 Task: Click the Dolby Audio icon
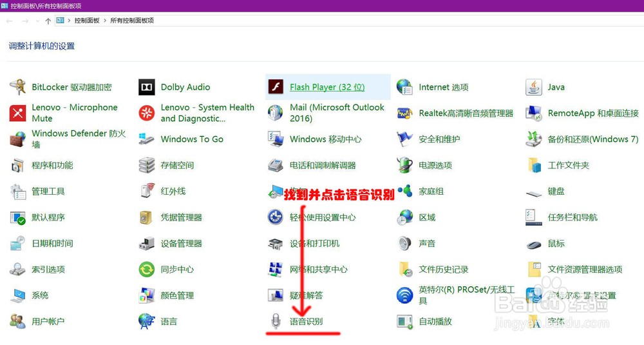point(147,87)
